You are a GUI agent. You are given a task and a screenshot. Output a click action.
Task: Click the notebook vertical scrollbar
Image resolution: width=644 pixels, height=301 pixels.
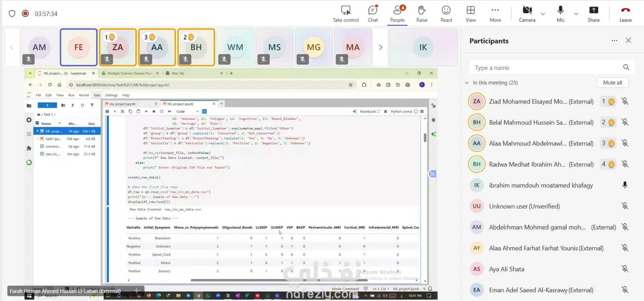tap(425, 137)
